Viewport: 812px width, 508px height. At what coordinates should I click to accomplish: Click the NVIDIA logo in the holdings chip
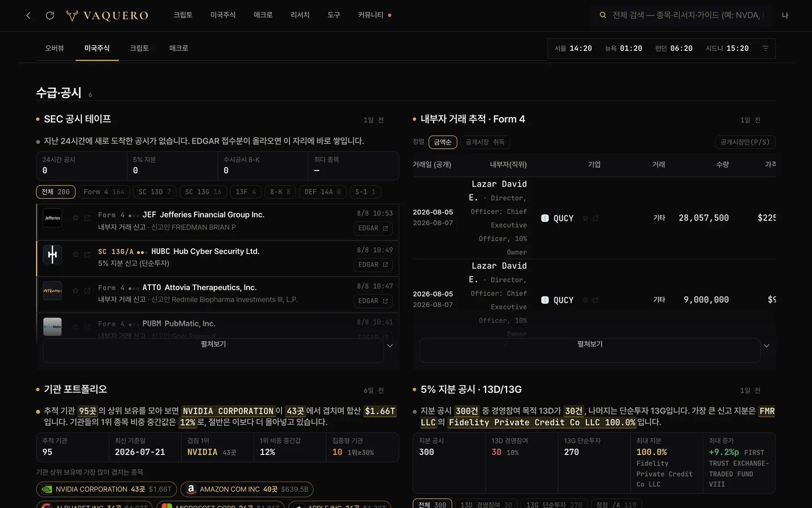47,489
